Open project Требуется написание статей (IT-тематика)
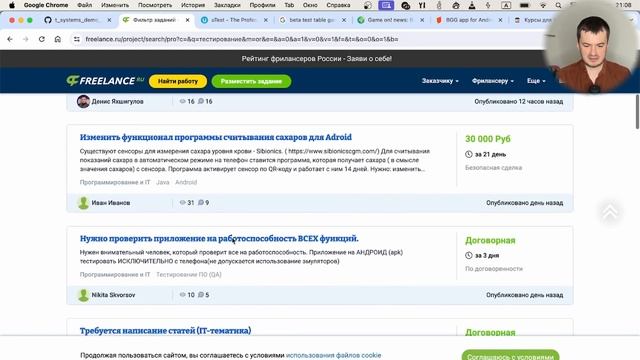 165,331
